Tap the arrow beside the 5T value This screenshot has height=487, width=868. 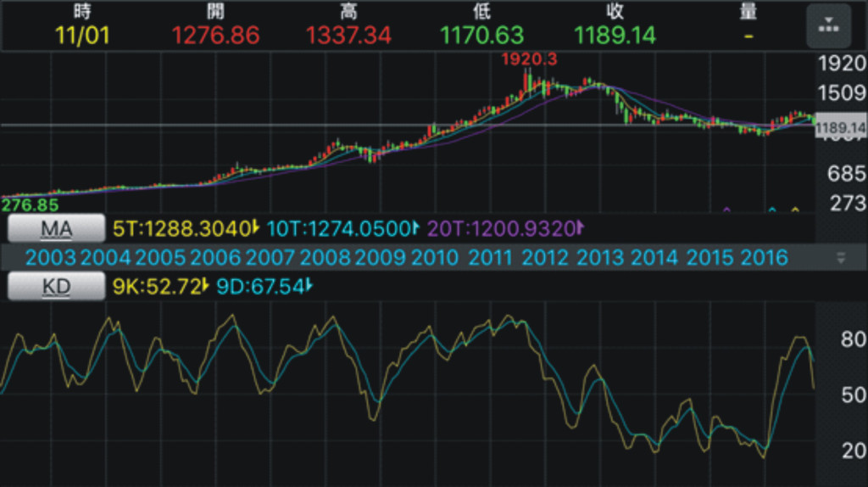point(254,228)
